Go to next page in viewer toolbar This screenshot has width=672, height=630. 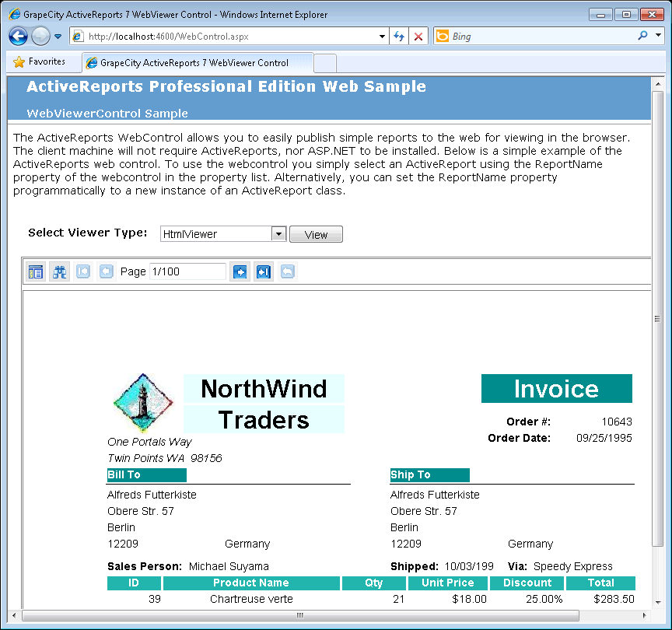pos(240,271)
